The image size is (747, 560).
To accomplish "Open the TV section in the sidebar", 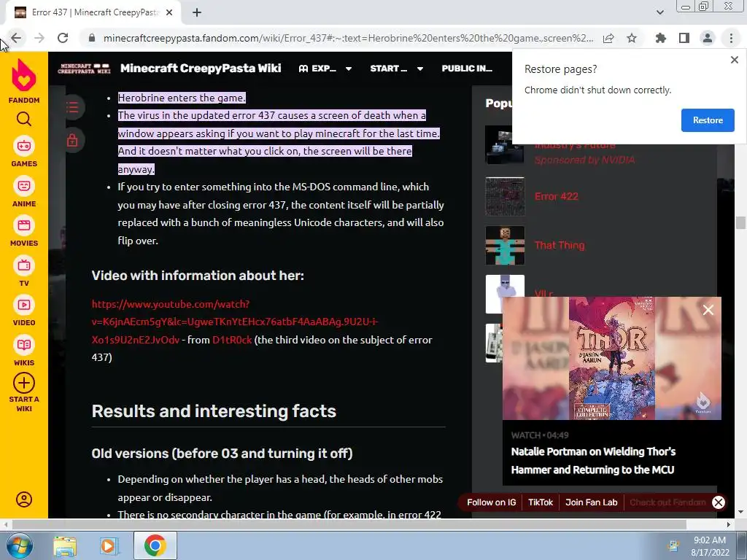I will click(x=24, y=271).
